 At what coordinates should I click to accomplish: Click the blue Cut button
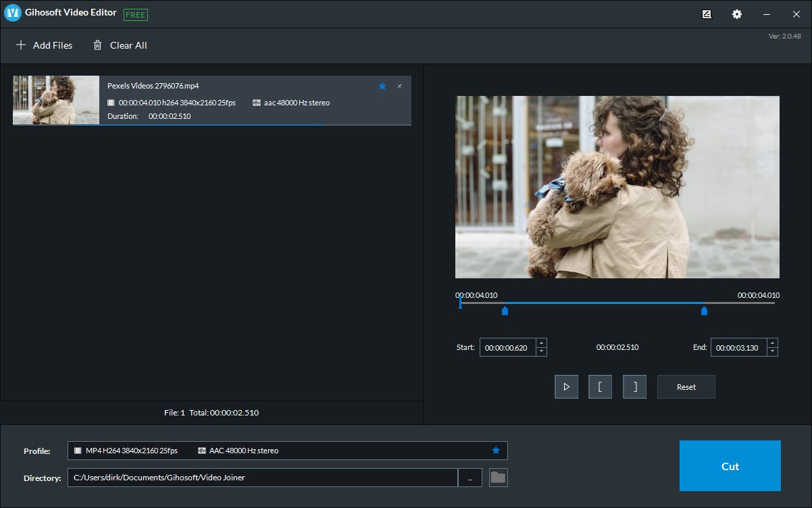point(730,466)
